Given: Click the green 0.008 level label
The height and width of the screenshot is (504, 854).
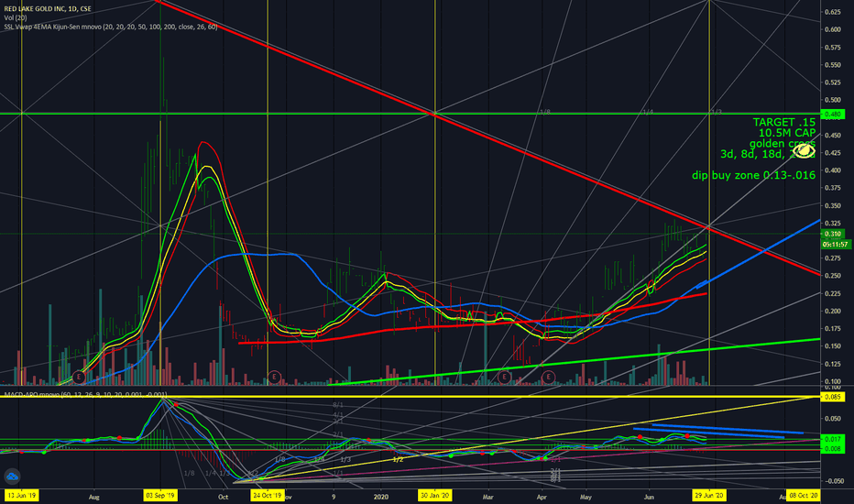Looking at the screenshot, I should 833,449.
